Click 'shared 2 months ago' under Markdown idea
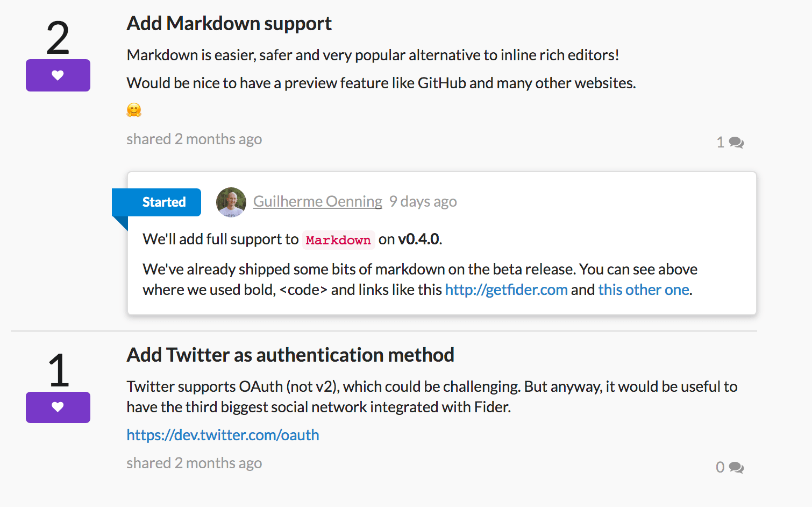 [x=194, y=139]
